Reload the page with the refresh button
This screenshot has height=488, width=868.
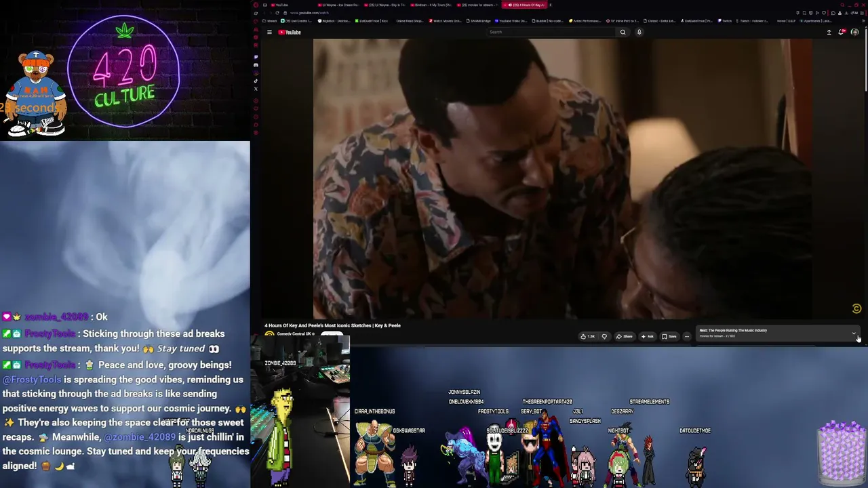pos(278,13)
